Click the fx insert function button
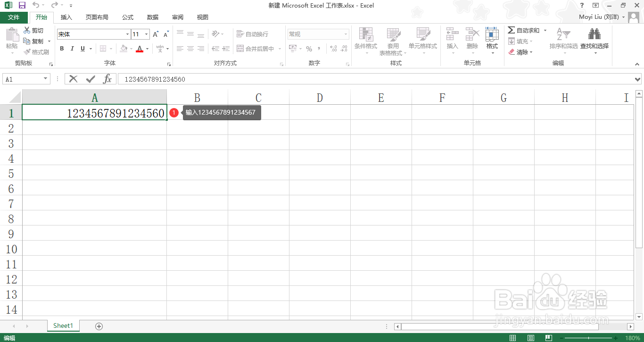644x342 pixels. [x=107, y=79]
